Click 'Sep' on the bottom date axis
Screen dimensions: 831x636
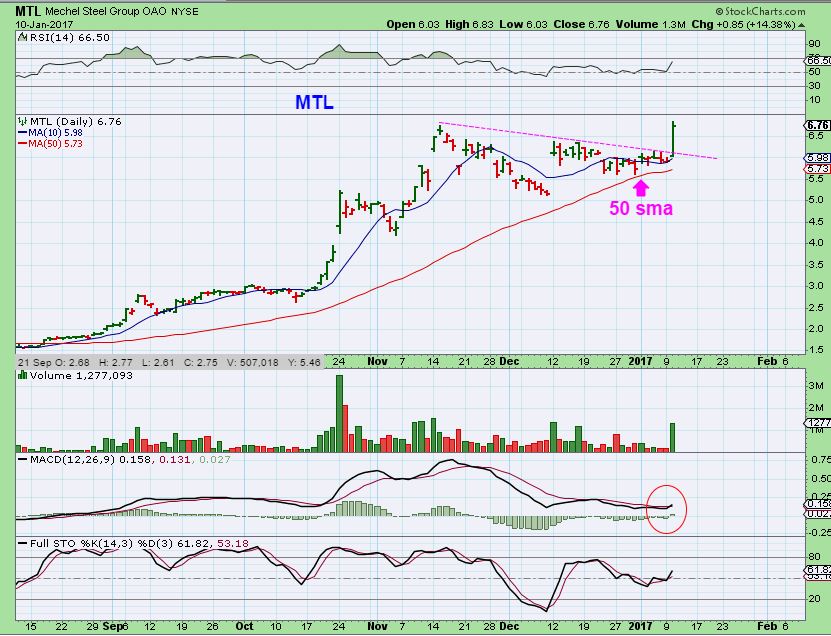pyautogui.click(x=112, y=626)
